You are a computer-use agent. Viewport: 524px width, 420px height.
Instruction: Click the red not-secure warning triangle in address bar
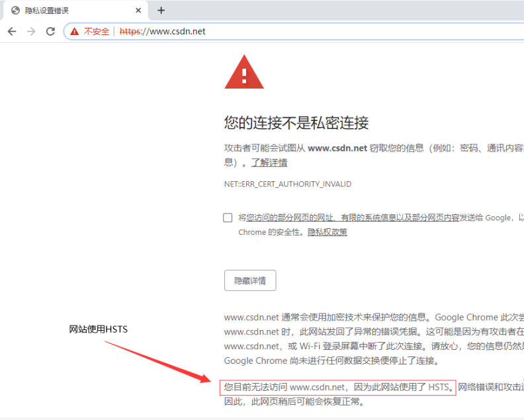point(74,31)
